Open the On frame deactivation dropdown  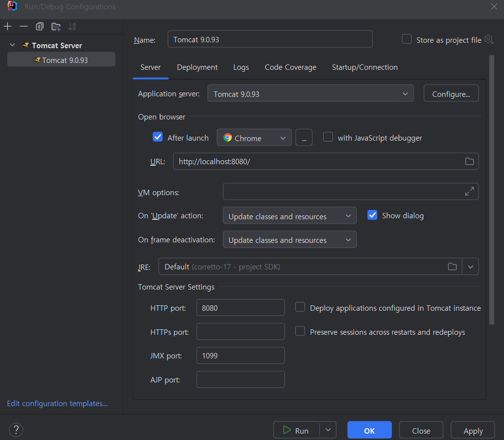pos(290,239)
